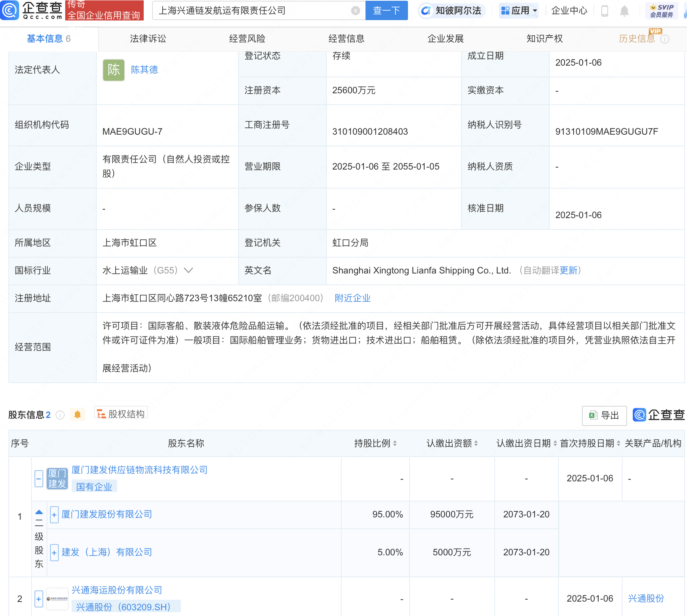
Task: Export shareholder table via 导出
Action: click(604, 415)
